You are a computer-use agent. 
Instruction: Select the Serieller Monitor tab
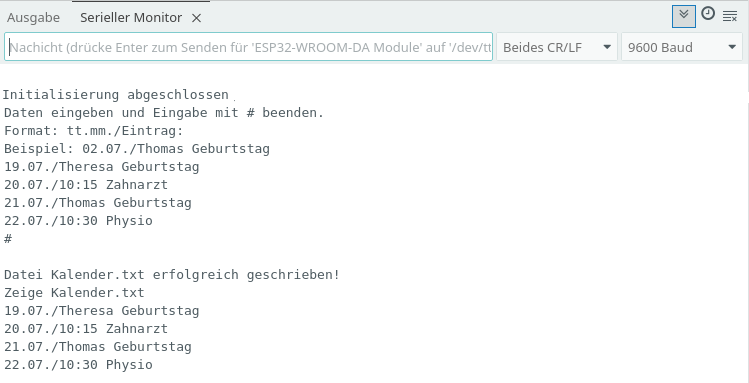click(x=131, y=18)
